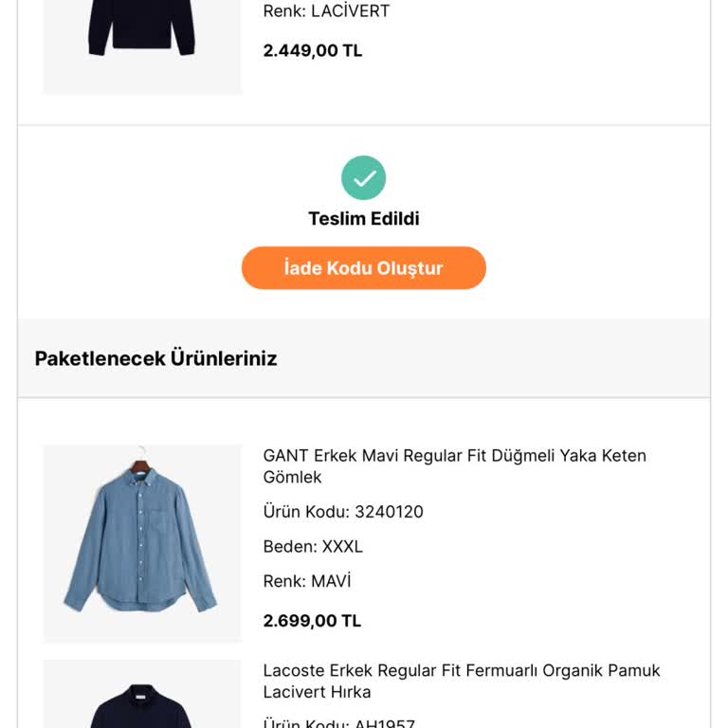Open the navy sweater thumbnail at top

(x=142, y=46)
